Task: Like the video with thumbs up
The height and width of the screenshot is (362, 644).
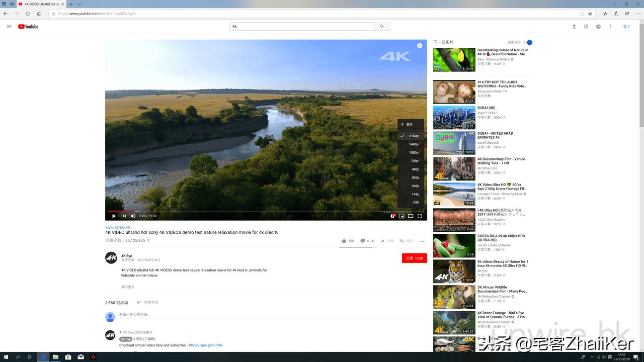Action: [348, 241]
